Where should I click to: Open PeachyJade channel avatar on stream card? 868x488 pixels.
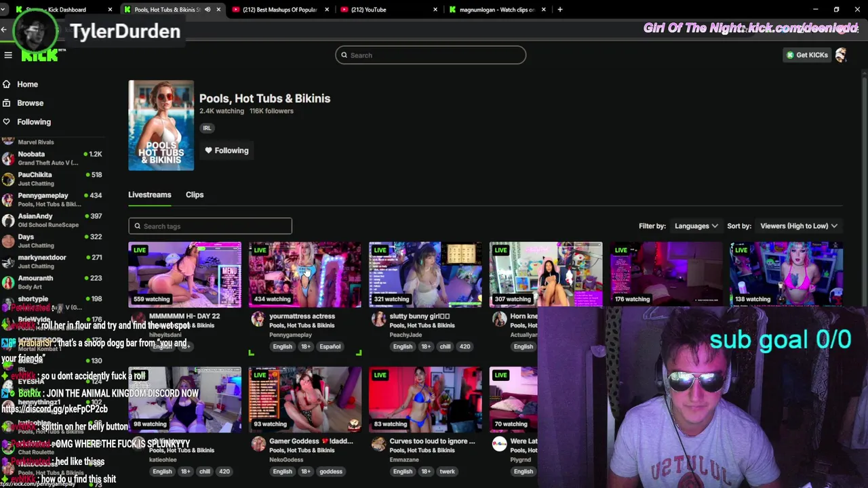378,319
